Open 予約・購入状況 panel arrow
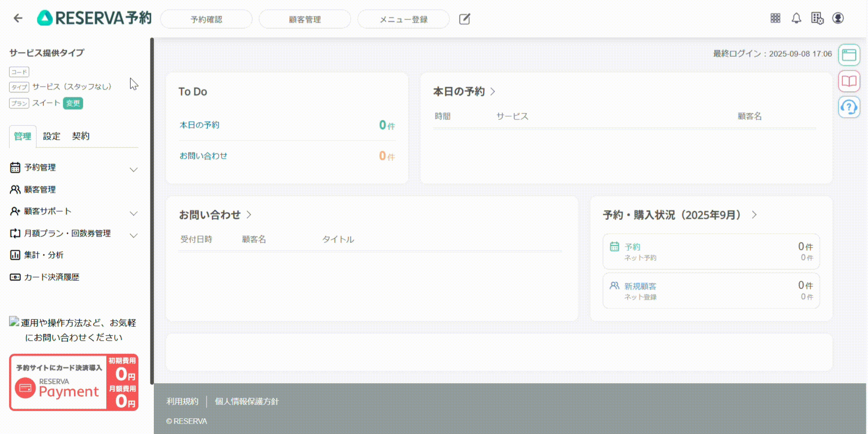 click(x=754, y=215)
